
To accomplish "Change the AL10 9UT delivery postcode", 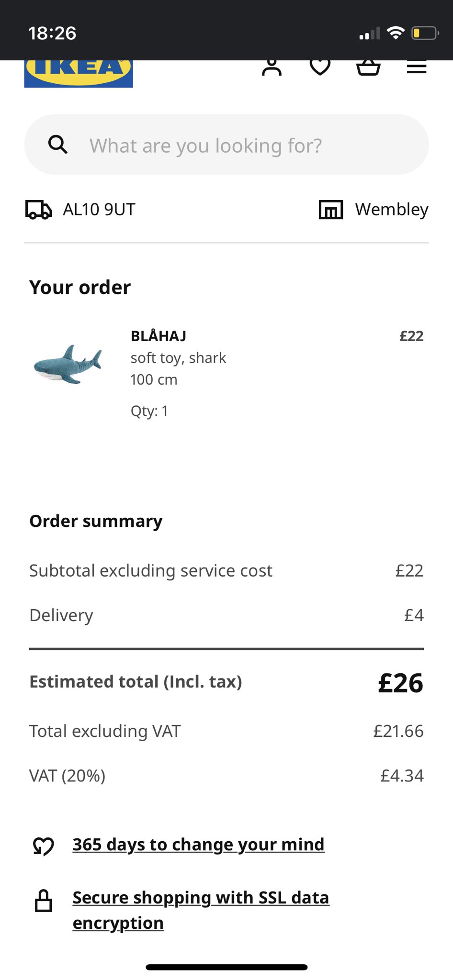I will pyautogui.click(x=99, y=210).
